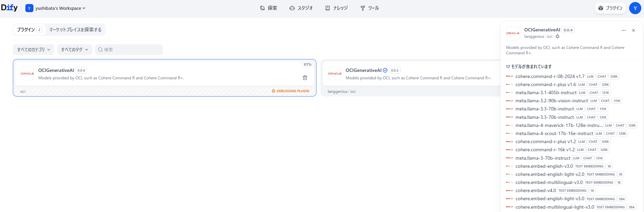Click the verified badge on OCIGenerativeAI 0.0.3
This screenshot has height=212, width=644.
click(x=385, y=70)
